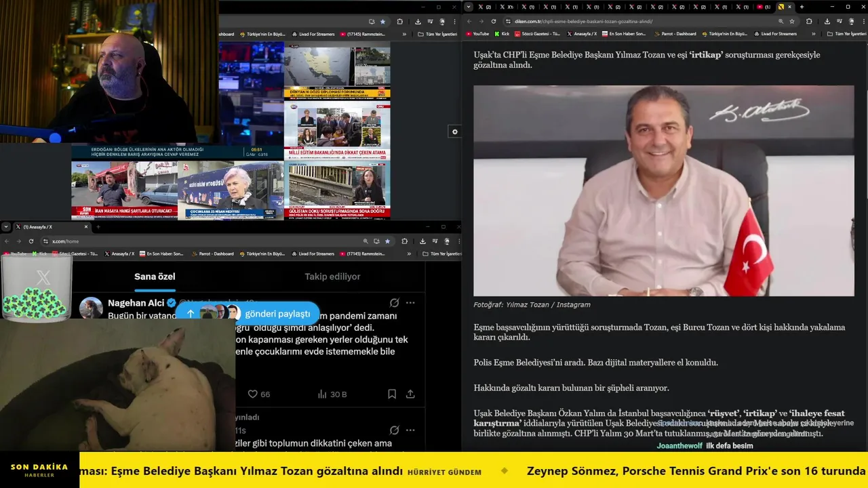The height and width of the screenshot is (488, 868).
Task: Open Chrome menu in the diken window
Action: (x=863, y=21)
